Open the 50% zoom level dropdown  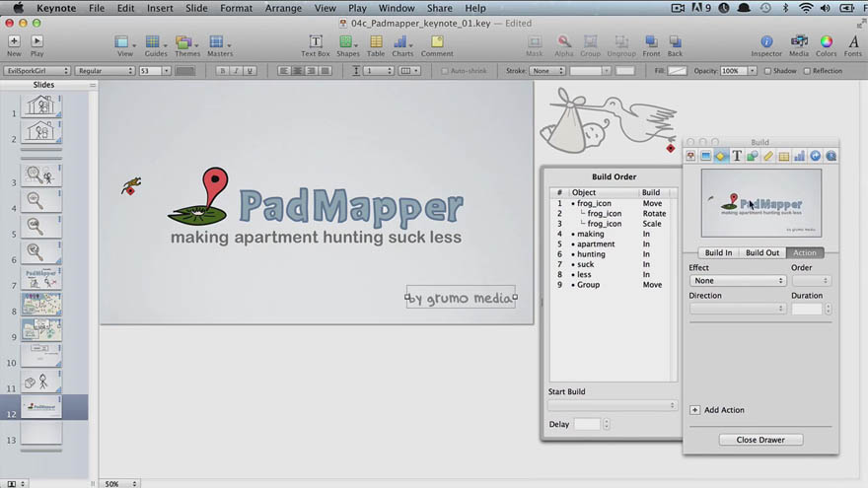coord(119,484)
